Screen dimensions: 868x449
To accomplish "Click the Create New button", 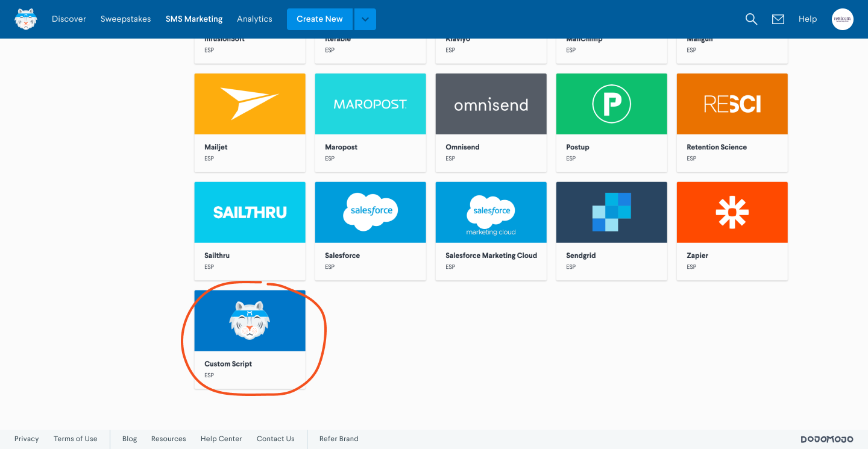I will point(320,19).
